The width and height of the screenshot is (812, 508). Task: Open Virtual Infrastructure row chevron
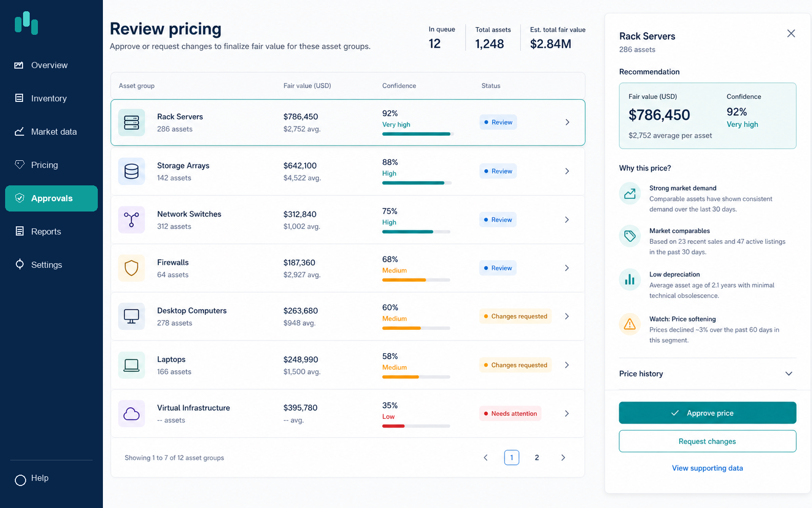point(567,414)
